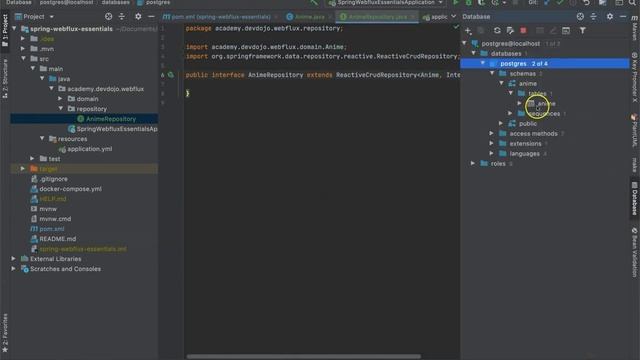Hide the Project panel with minus icon
This screenshot has width=640, height=360.
(151, 17)
